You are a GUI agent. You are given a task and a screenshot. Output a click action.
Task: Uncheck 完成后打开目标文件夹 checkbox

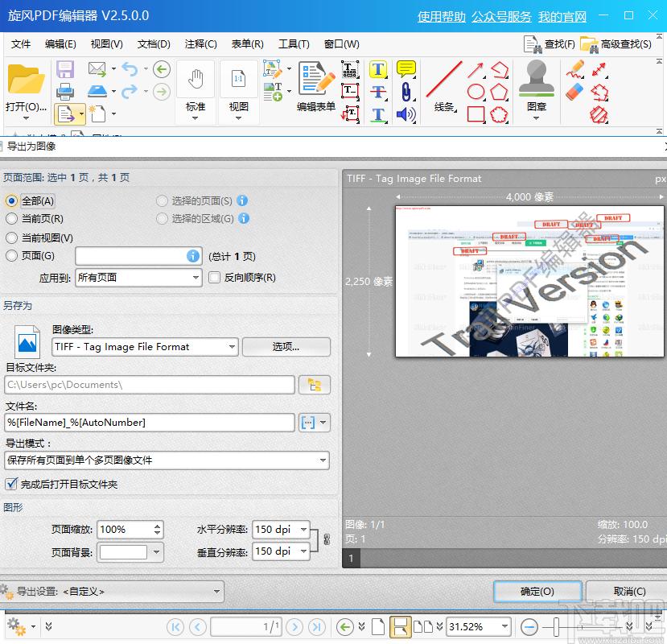coord(11,484)
